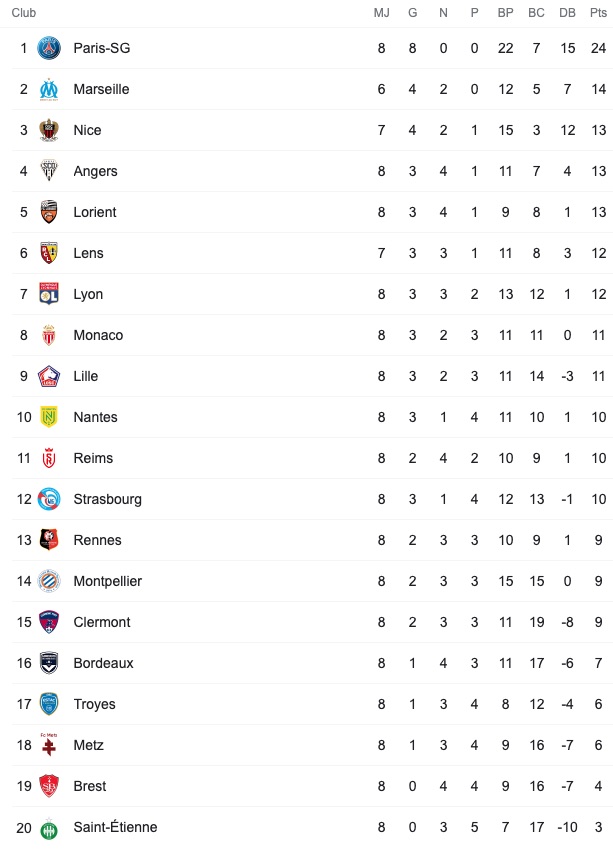Select the Lyon OL logo

[49, 293]
